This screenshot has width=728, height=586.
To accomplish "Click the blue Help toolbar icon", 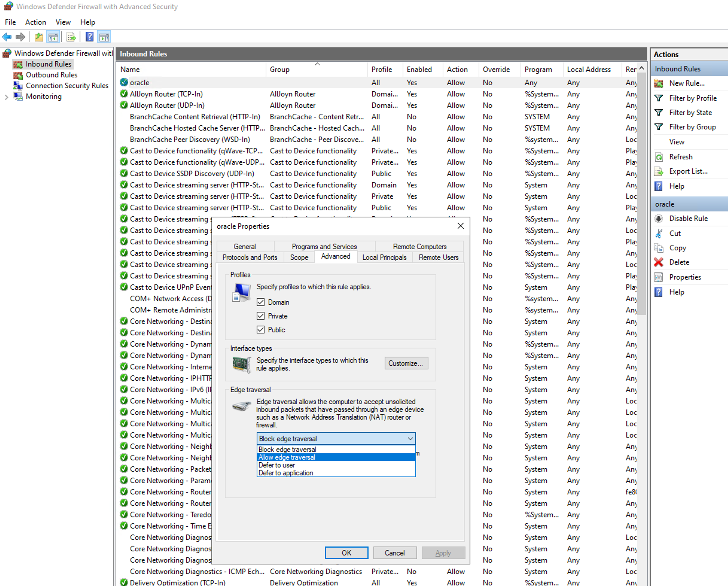I will pos(89,37).
